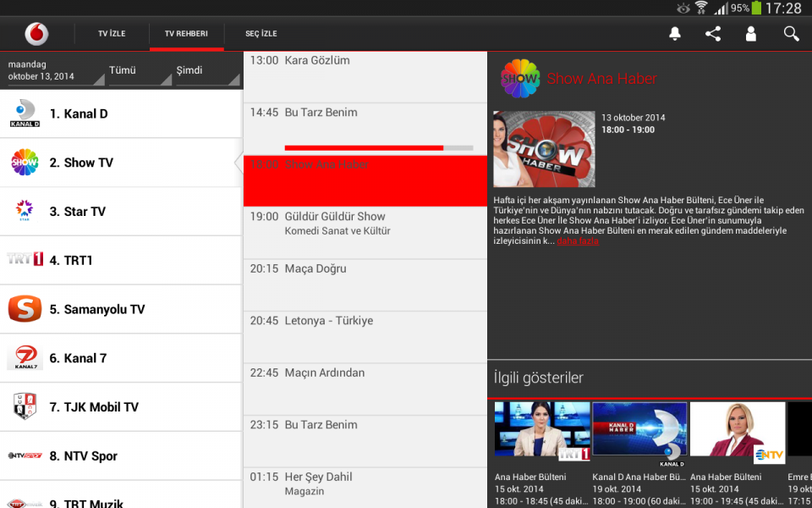Screen dimensions: 812x508
Task: Open the 20:45 Letonya - Türkiye program
Action: click(x=365, y=337)
